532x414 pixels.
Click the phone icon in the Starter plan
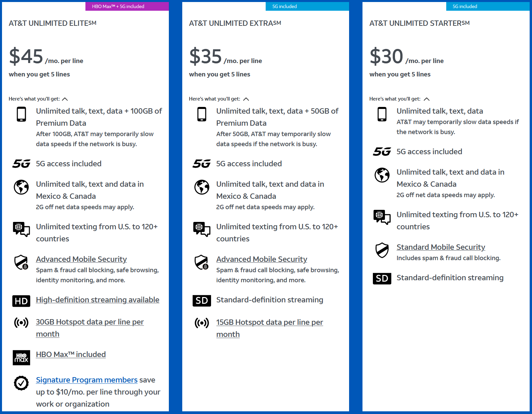[x=382, y=114]
